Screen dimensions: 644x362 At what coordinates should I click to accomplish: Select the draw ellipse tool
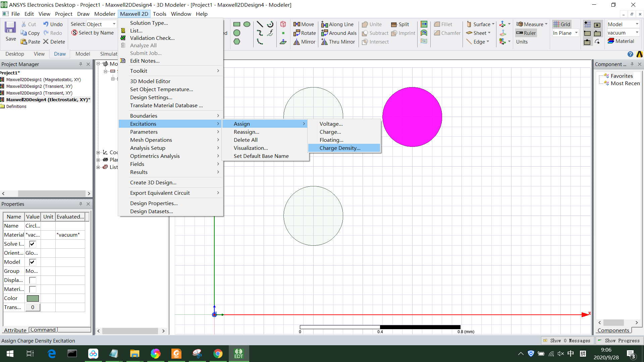[247, 24]
